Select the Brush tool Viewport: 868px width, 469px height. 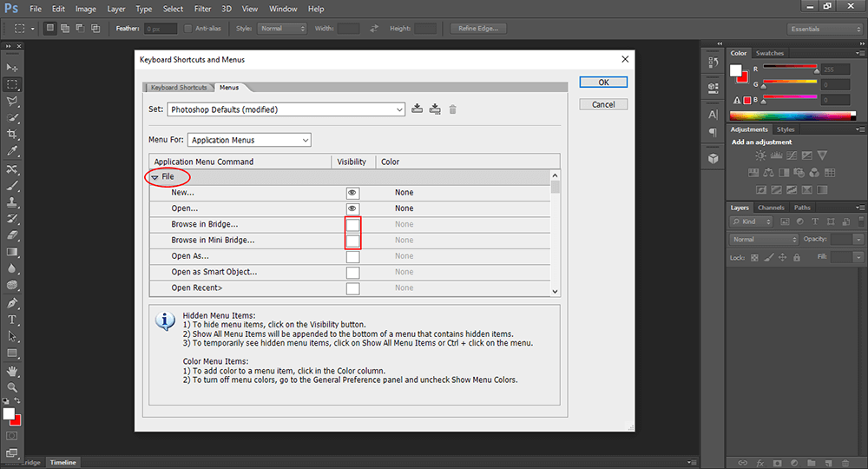pyautogui.click(x=11, y=186)
